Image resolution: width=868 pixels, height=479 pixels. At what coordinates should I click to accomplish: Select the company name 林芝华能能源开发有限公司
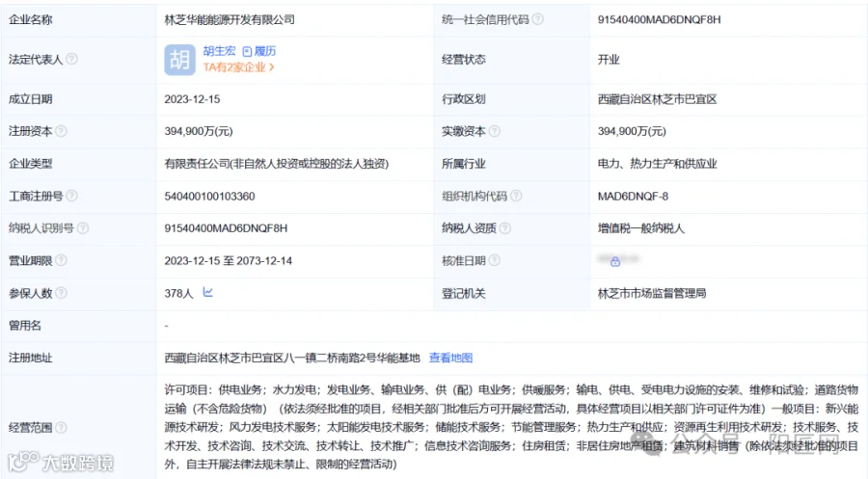[230, 20]
